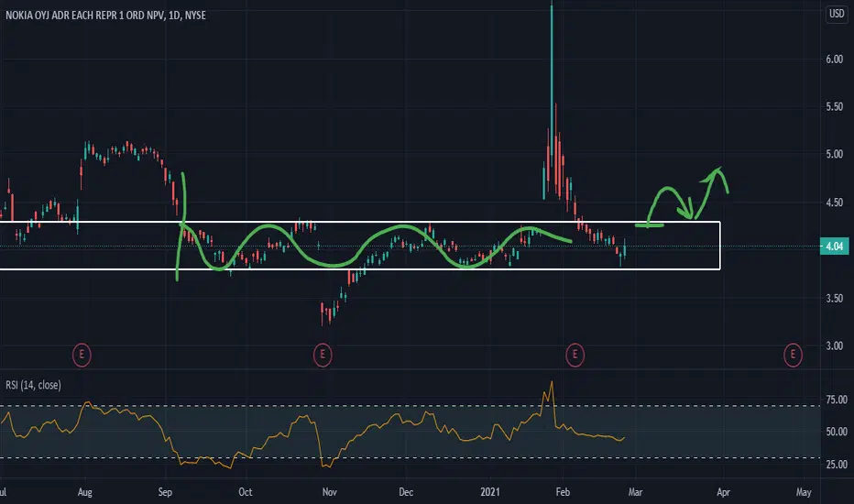Click the Nov label on time axis
This screenshot has width=854, height=504.
click(x=330, y=493)
